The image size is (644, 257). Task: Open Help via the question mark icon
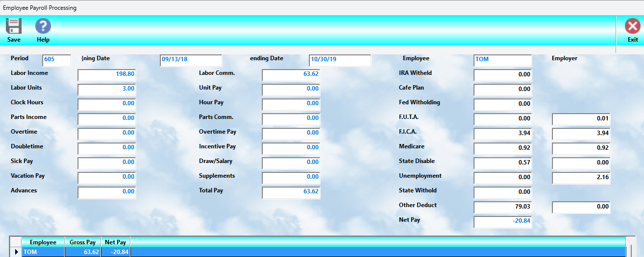pos(43,26)
